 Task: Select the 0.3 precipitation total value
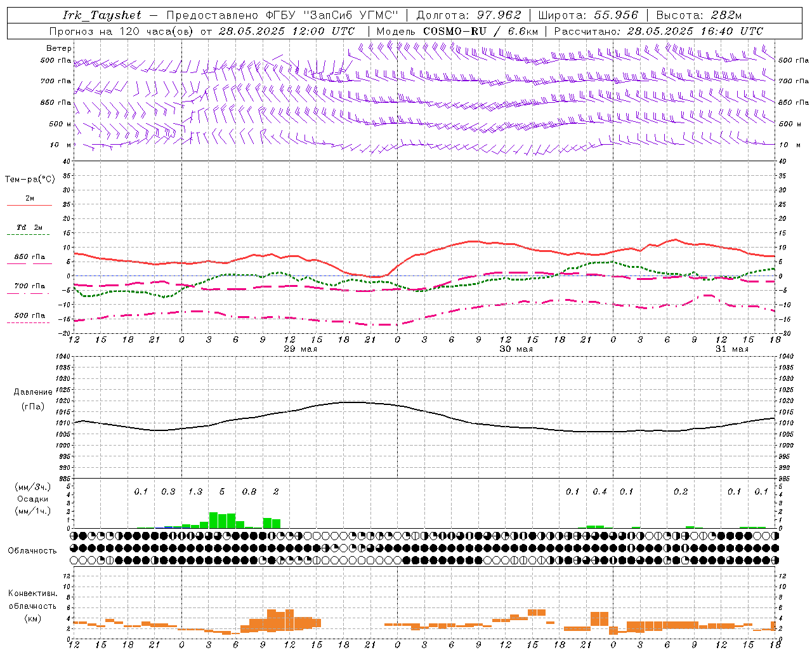coord(168,491)
